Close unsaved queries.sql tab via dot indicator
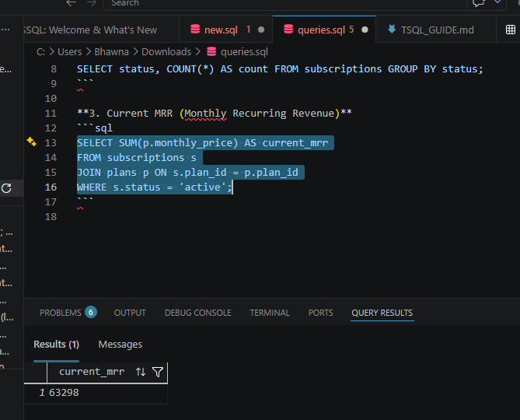The height and width of the screenshot is (420, 520). pyautogui.click(x=365, y=30)
